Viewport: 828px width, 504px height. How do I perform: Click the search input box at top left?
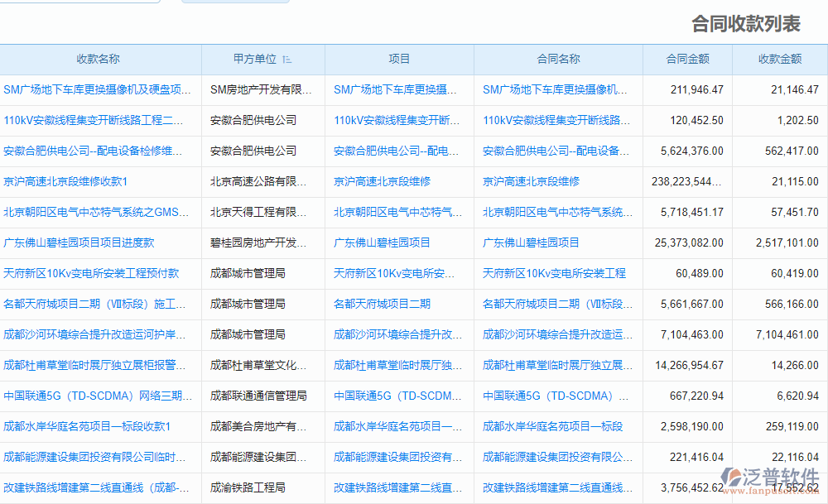pyautogui.click(x=79, y=2)
